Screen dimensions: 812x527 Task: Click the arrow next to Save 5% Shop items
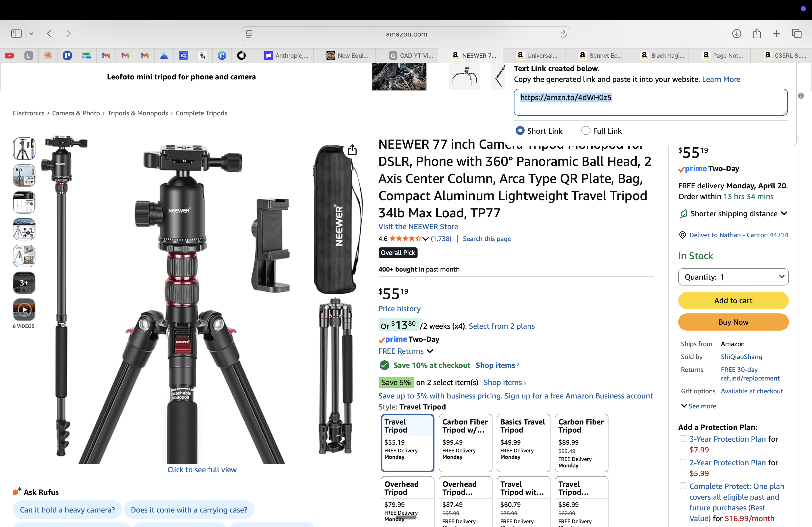coord(525,383)
